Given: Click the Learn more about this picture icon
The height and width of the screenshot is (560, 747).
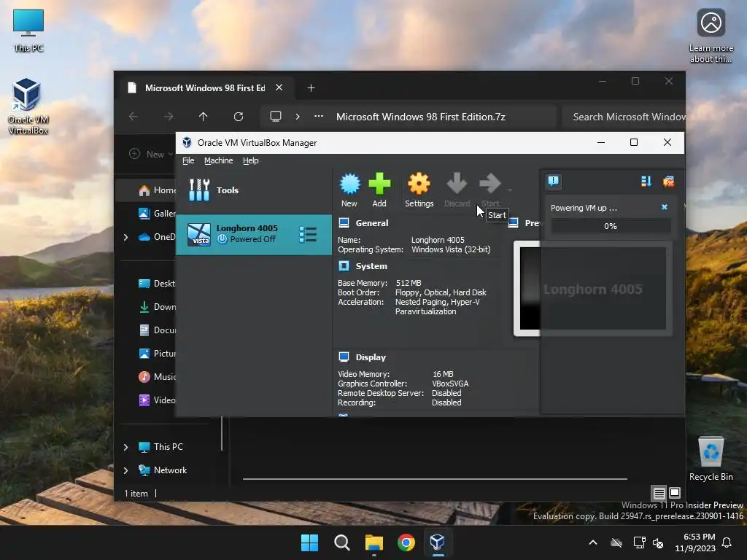Looking at the screenshot, I should point(711,36).
